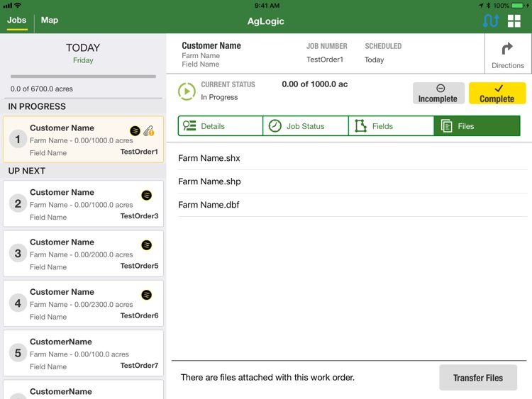Click the UP NEXT section header
The height and width of the screenshot is (399, 532).
click(27, 171)
